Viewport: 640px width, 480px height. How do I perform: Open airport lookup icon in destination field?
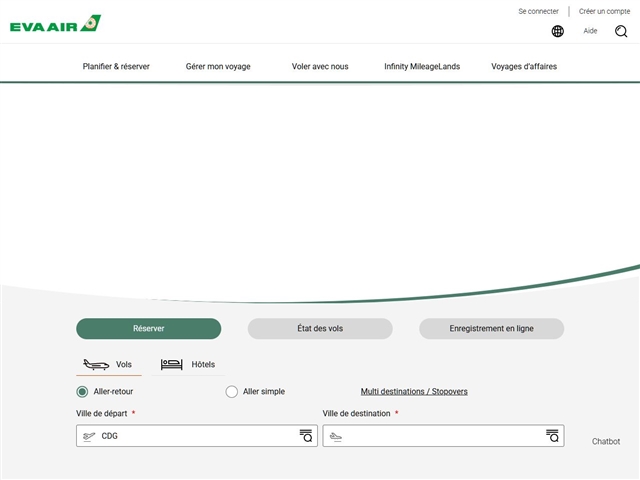(552, 436)
